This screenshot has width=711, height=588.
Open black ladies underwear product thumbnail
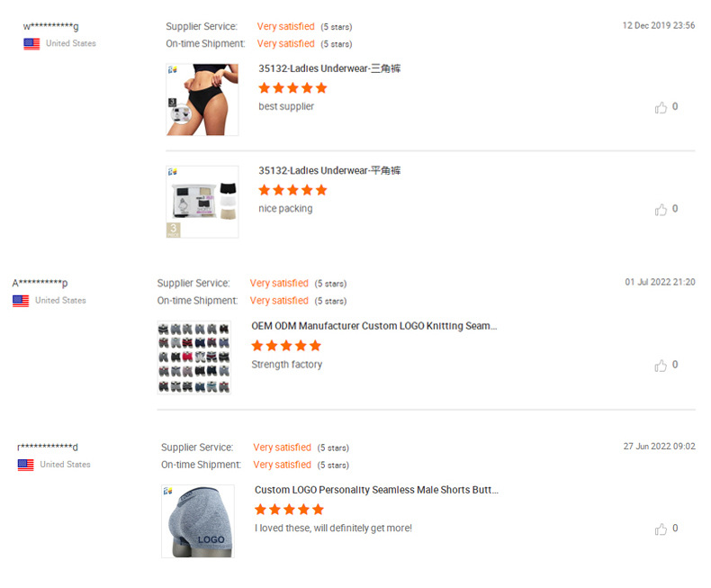click(x=202, y=99)
